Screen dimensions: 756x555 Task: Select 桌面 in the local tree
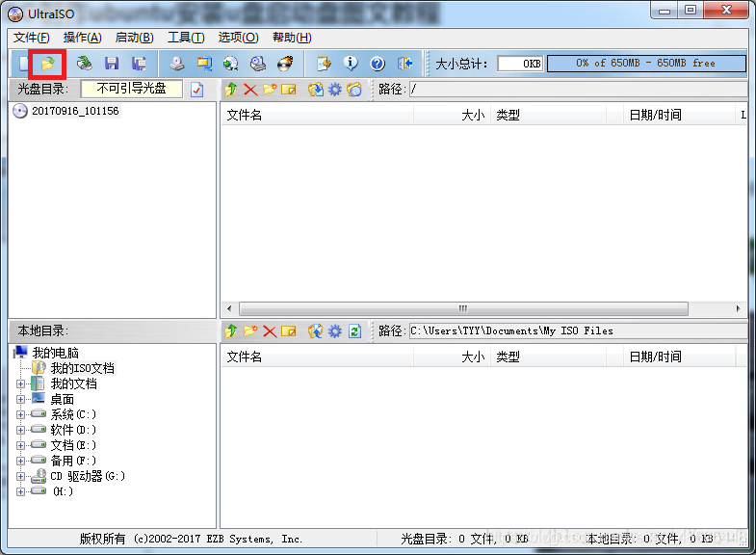click(63, 399)
